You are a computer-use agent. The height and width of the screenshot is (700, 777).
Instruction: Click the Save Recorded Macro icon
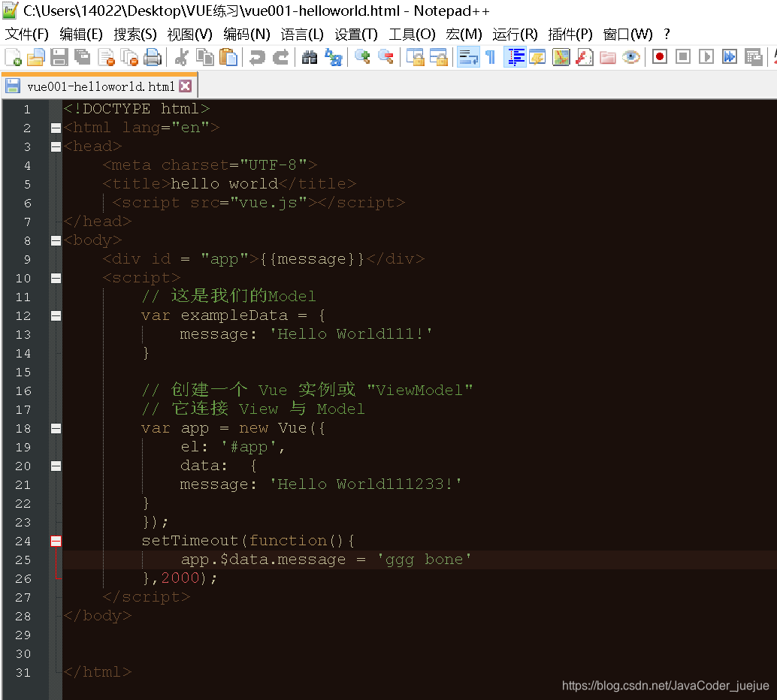click(x=753, y=57)
